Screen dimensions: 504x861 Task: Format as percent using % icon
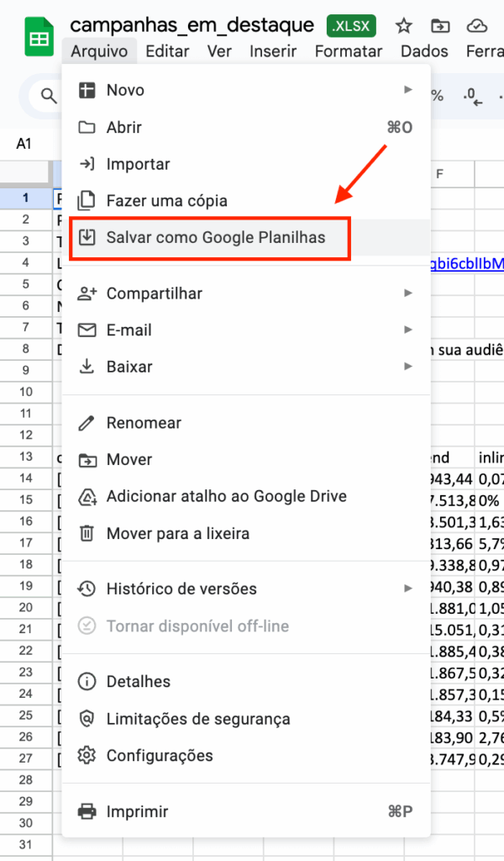437,96
